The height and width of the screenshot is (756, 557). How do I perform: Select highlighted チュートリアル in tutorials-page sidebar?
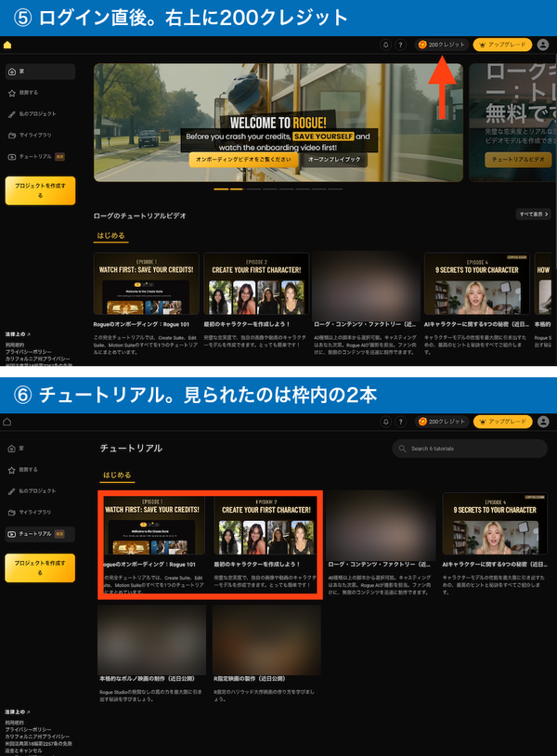point(40,534)
